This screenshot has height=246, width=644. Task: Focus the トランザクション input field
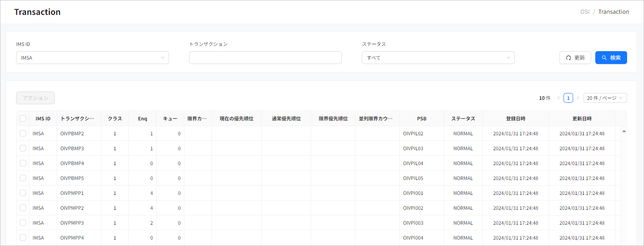click(x=265, y=58)
